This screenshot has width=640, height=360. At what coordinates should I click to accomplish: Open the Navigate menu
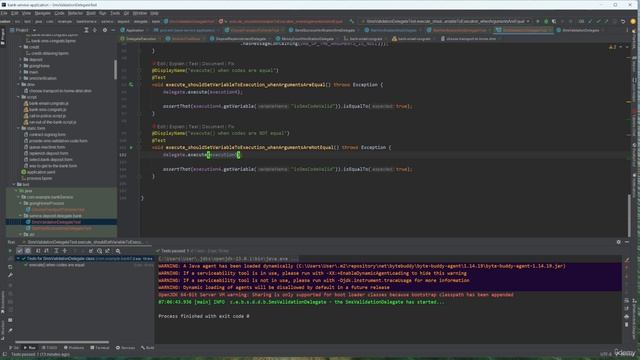42,13
